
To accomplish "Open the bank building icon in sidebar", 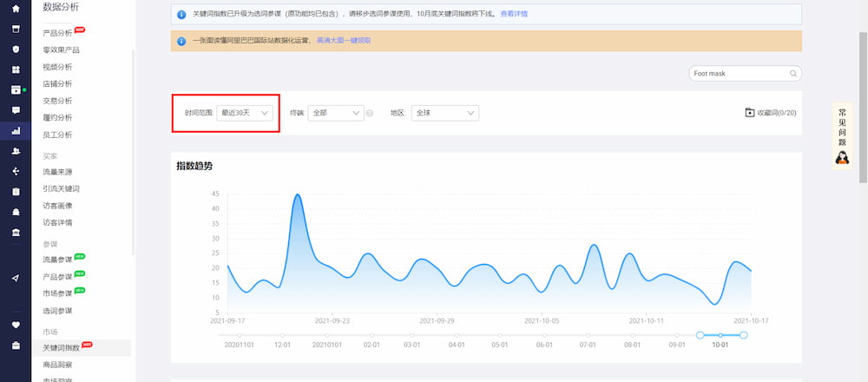I will coord(16,232).
